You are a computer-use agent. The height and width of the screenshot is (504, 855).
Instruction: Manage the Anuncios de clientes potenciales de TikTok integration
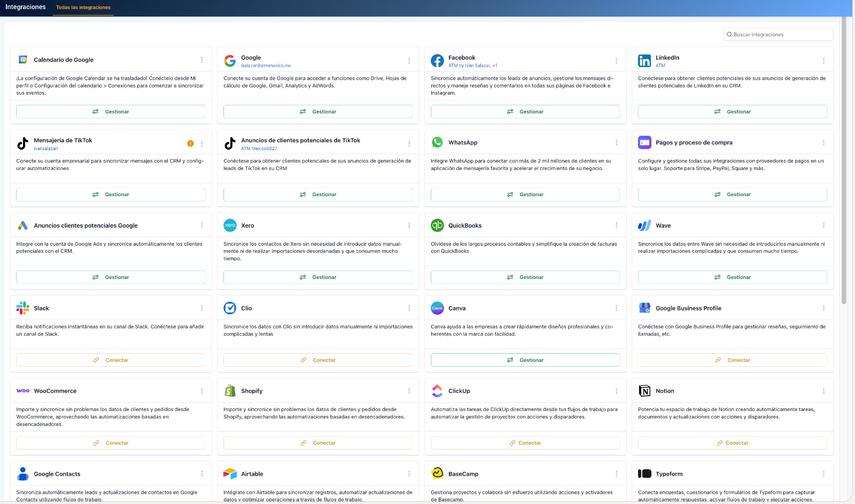tap(318, 195)
